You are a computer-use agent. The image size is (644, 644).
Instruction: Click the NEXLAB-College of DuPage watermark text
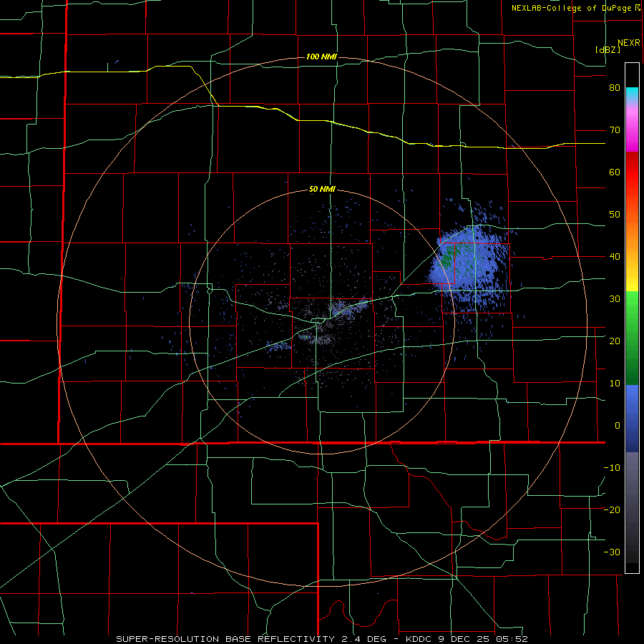pos(571,8)
